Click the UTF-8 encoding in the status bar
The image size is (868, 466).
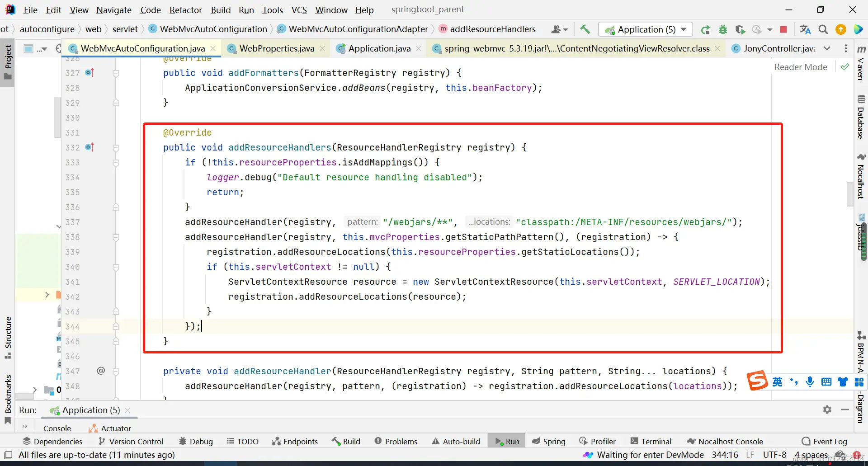point(774,455)
